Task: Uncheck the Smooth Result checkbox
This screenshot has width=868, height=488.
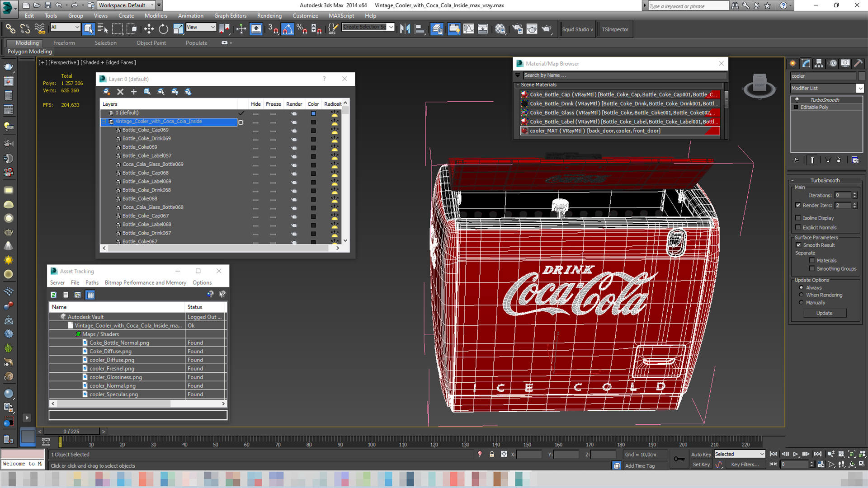Action: [x=798, y=245]
